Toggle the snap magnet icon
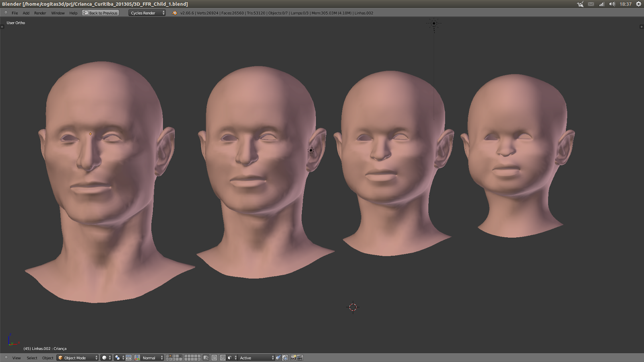Viewport: 644px width, 362px height. coord(223,358)
